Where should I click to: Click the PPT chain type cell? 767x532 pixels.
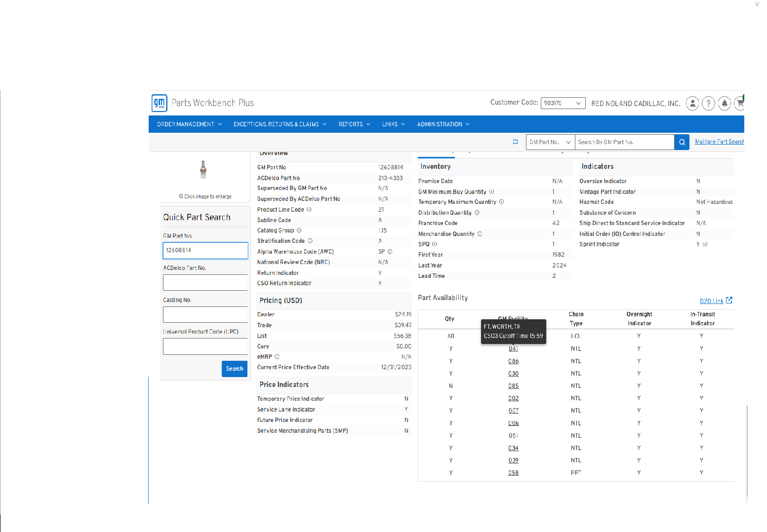point(576,473)
